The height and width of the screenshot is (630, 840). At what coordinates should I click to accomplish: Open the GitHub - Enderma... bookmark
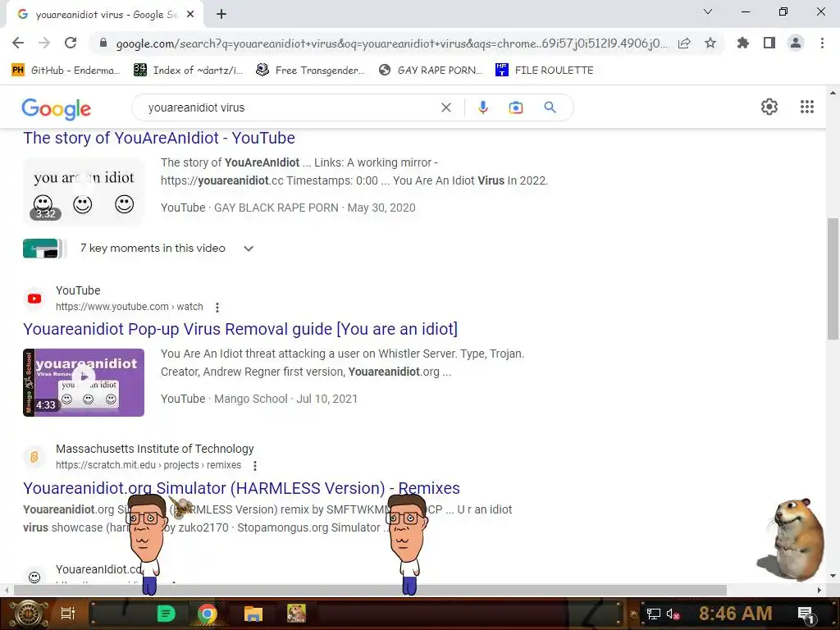tap(66, 71)
